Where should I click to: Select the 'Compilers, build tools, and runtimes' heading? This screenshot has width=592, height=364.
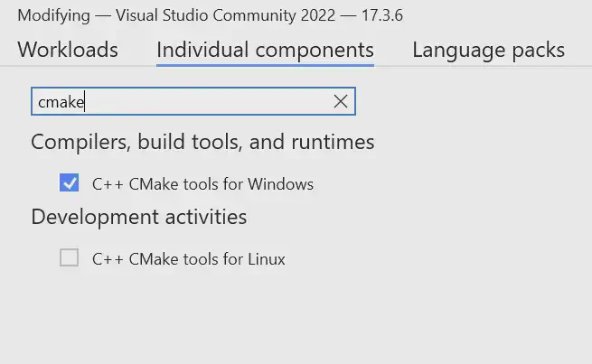click(x=202, y=142)
